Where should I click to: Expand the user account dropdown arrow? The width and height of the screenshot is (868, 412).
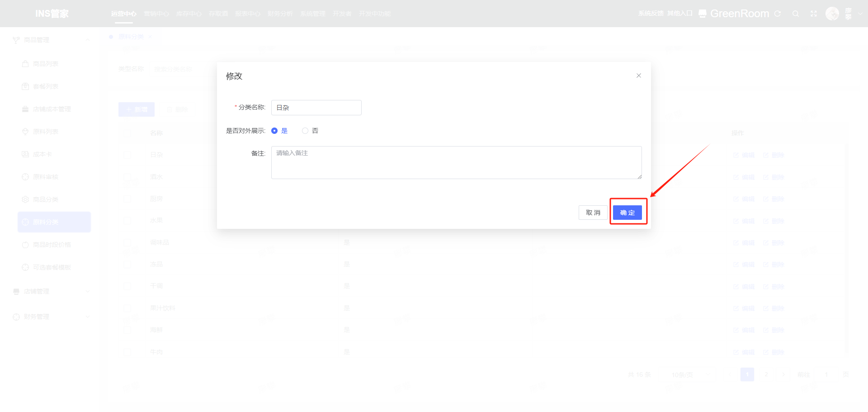coord(860,14)
